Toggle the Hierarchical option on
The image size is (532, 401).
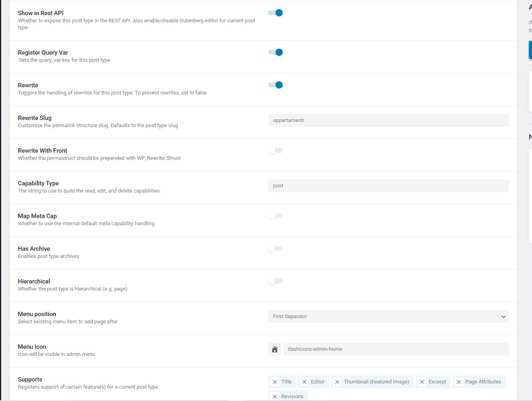pyautogui.click(x=276, y=281)
